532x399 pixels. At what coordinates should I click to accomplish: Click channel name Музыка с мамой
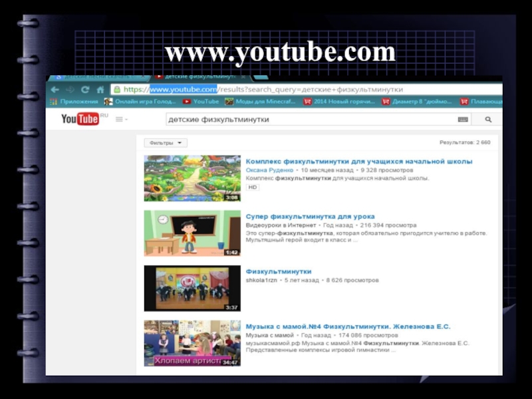point(270,335)
